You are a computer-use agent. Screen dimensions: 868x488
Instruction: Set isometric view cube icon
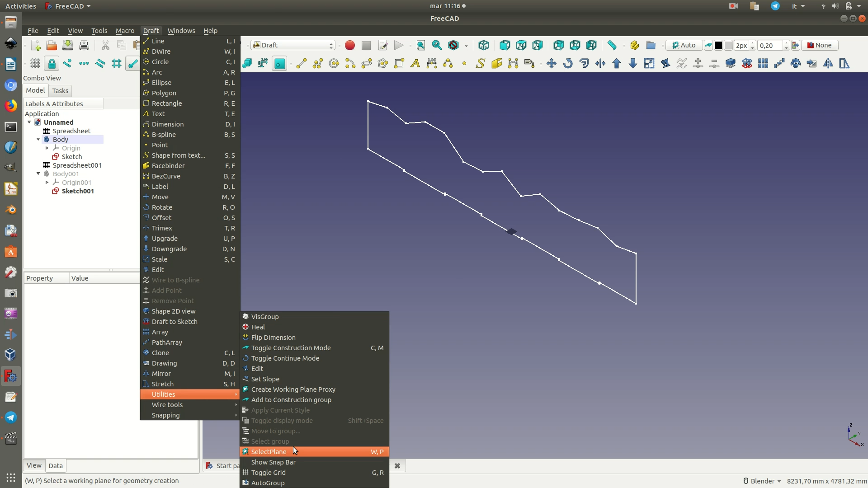484,45
